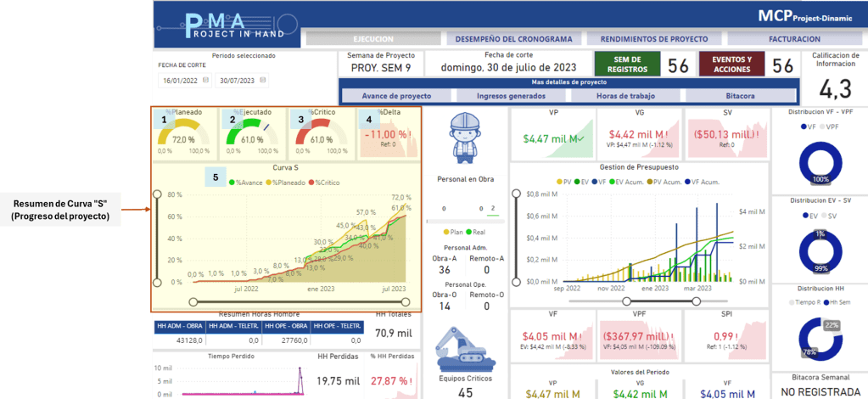Click the PMA Project in Hand logo

tap(227, 25)
